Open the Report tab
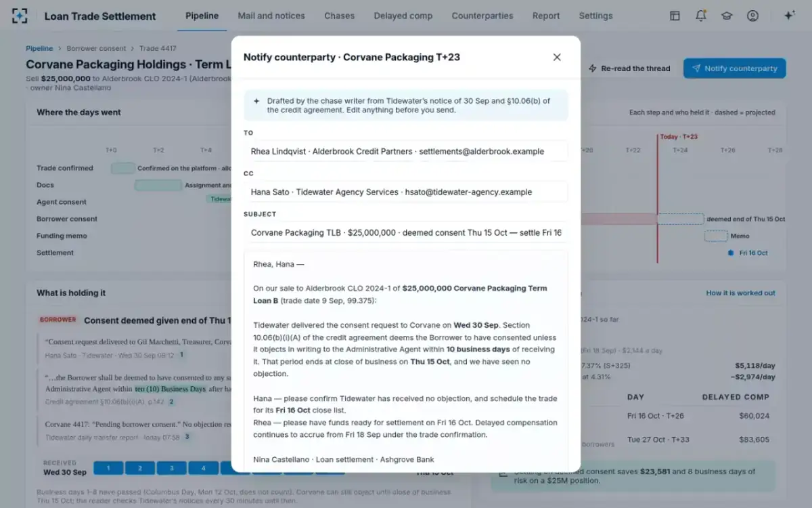The height and width of the screenshot is (508, 812). coord(546,16)
